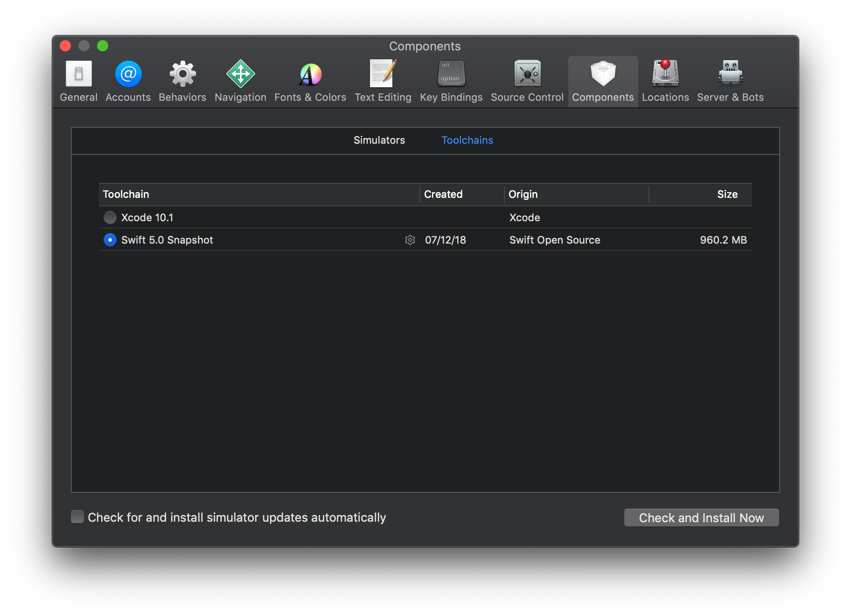Switch to the Simulators tab
The height and width of the screenshot is (616, 851).
(x=379, y=140)
